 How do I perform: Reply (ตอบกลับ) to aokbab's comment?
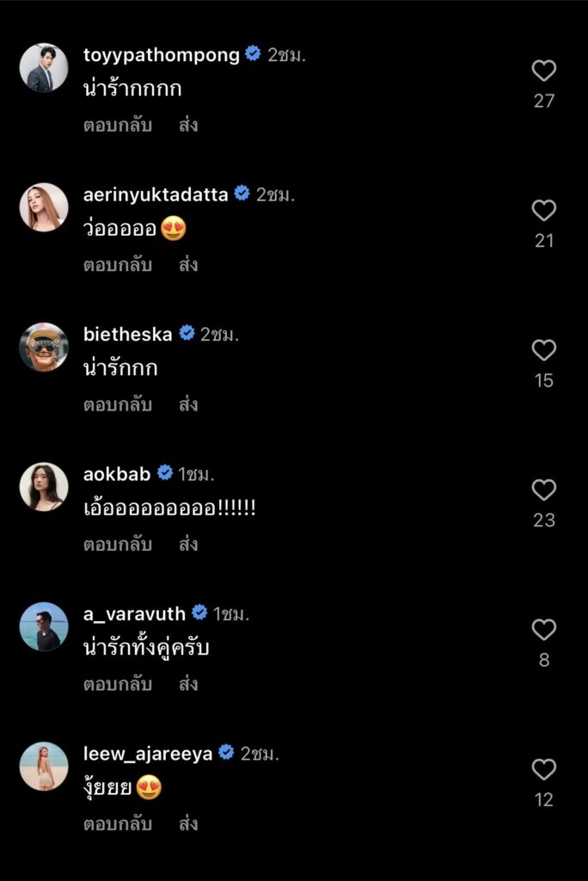(x=118, y=544)
